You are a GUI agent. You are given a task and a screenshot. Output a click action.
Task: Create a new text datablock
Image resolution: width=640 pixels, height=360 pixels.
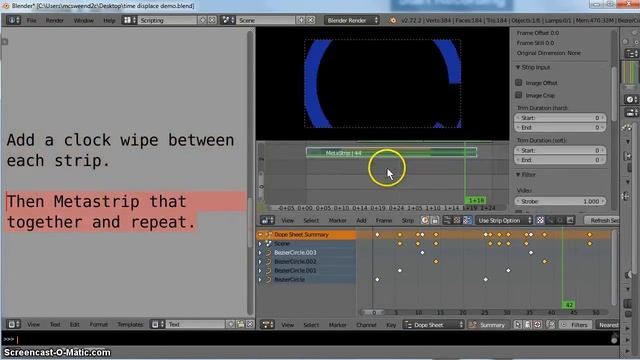[231, 324]
